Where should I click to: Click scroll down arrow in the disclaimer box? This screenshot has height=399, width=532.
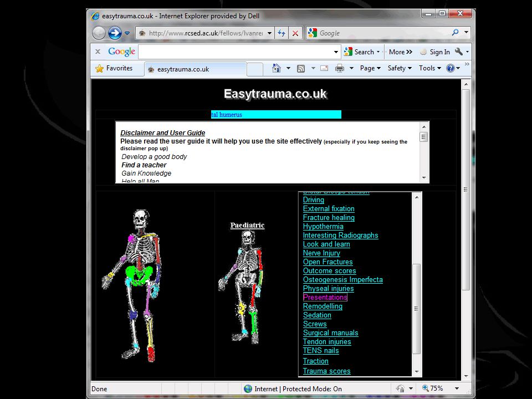[424, 178]
